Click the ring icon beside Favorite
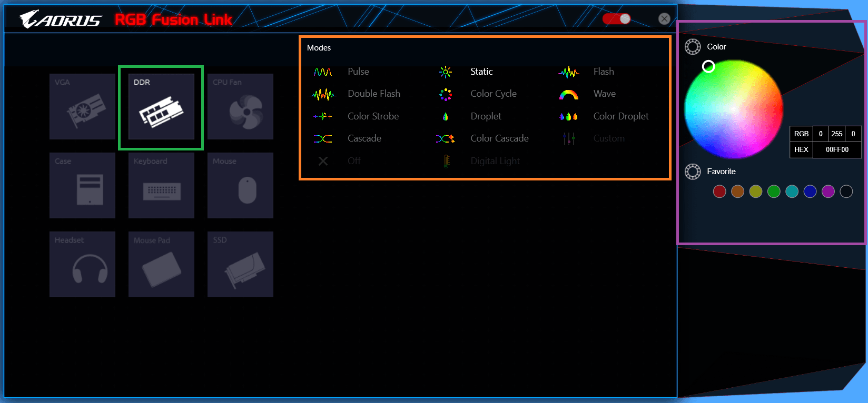This screenshot has height=403, width=868. click(693, 172)
